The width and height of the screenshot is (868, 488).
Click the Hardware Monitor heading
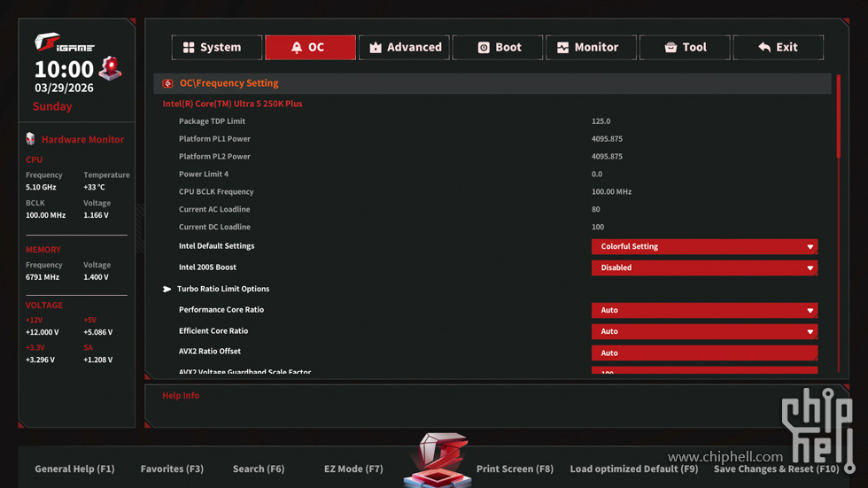83,139
